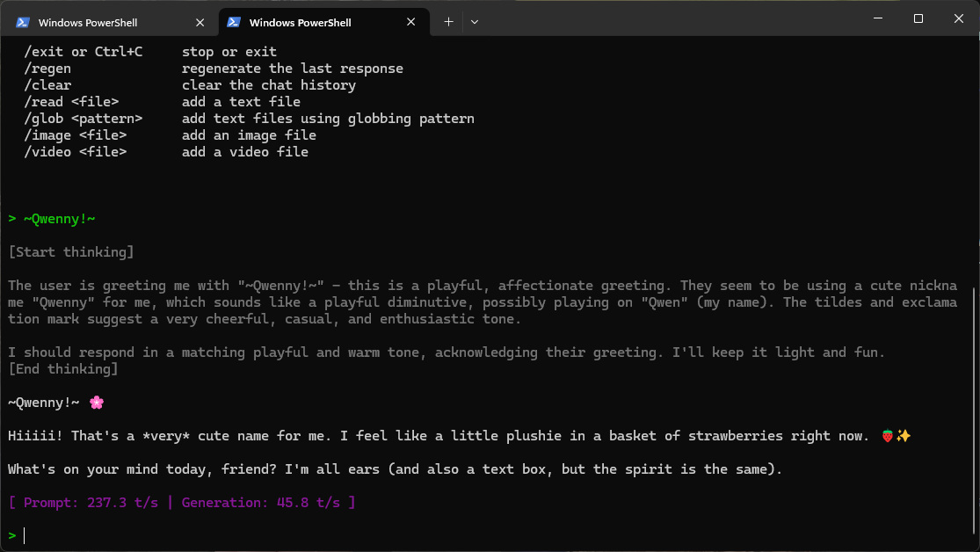Screen dimensions: 980x552
Task: Minimize the terminal window
Action: [878, 18]
